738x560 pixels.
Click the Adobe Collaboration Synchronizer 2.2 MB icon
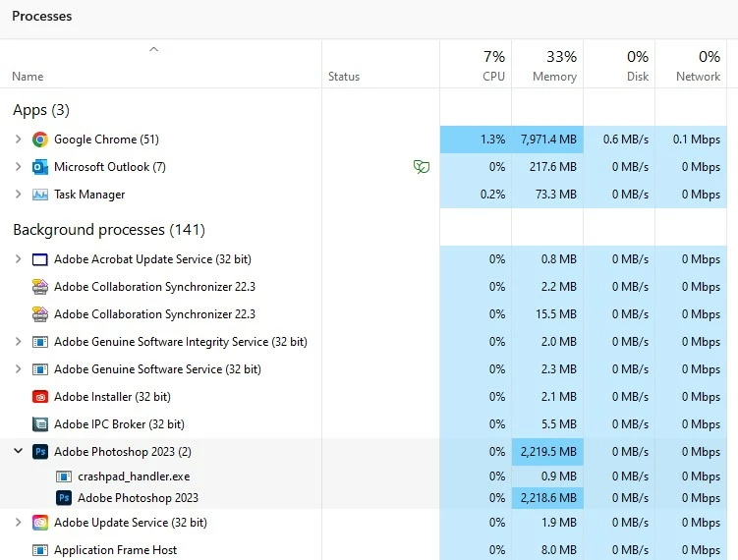[x=40, y=287]
